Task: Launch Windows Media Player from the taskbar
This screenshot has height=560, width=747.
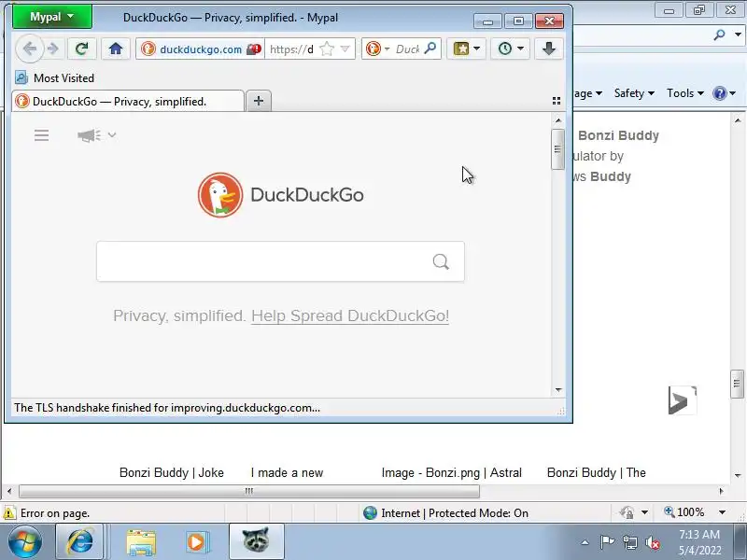Action: [x=196, y=542]
